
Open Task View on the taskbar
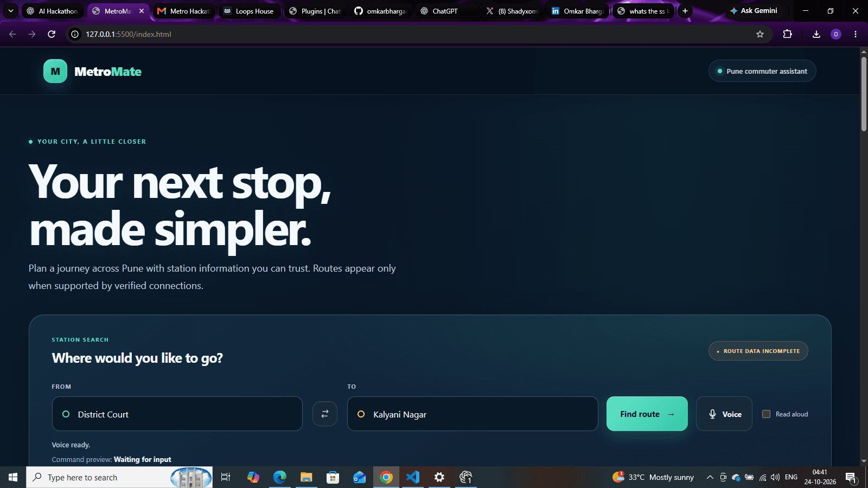click(226, 477)
